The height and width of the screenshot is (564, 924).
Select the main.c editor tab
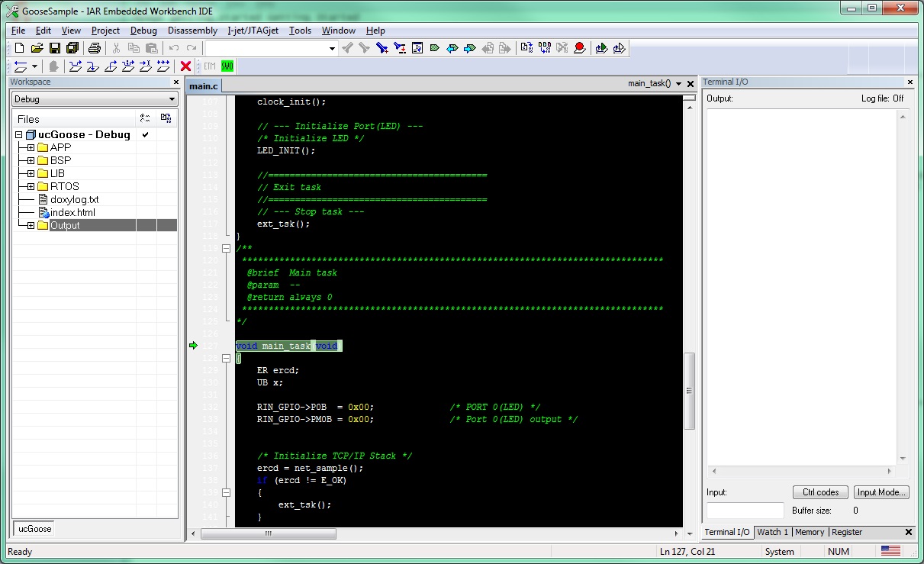204,86
